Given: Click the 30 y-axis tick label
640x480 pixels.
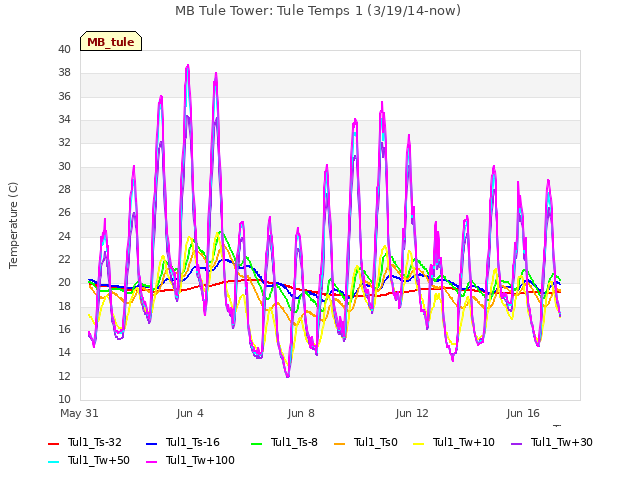Looking at the screenshot, I should point(64,167).
